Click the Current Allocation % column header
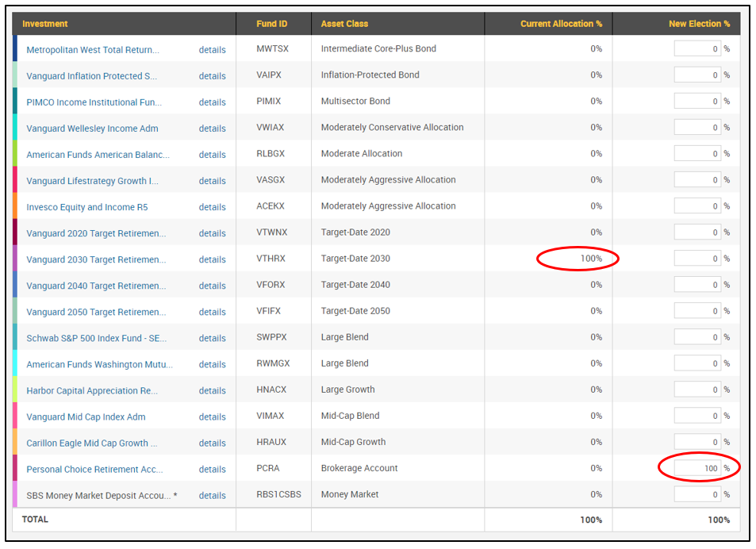756x549 pixels. point(561,24)
